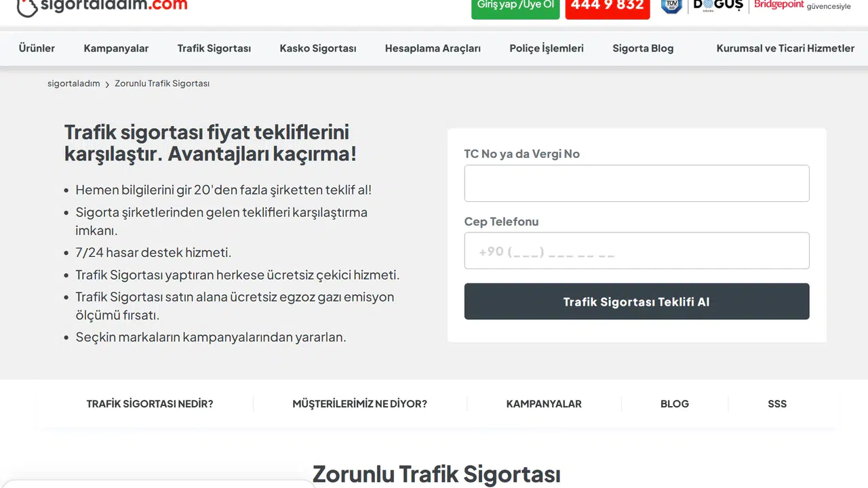
Task: Switch to TRAFİK SİGORTASI NEDİR? tab
Action: 150,403
